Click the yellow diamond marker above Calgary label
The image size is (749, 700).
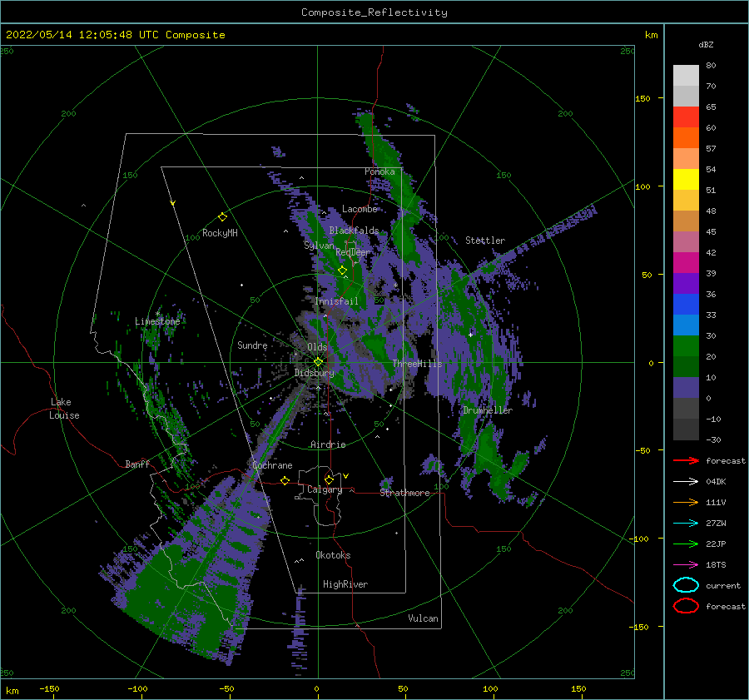329,479
